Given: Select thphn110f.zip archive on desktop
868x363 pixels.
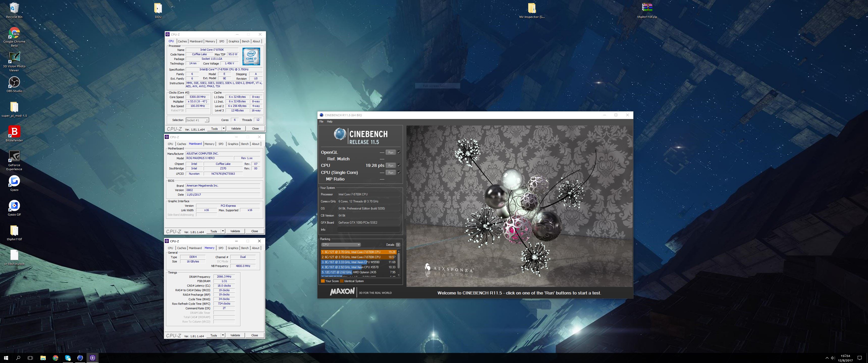Looking at the screenshot, I should (647, 10).
